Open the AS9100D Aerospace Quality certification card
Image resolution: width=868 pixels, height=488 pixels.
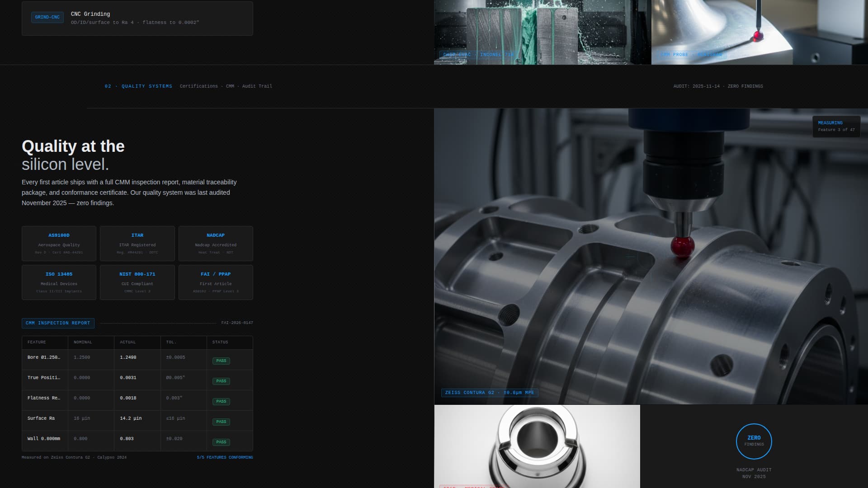[59, 244]
